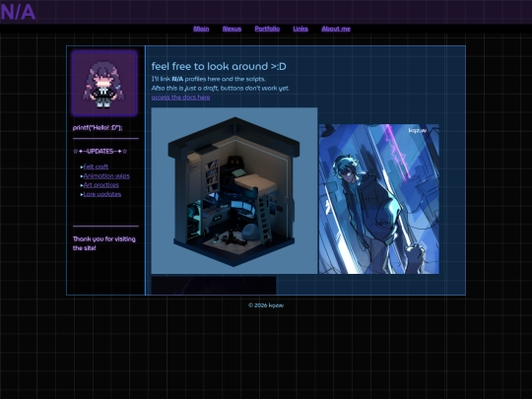Click the arrow bullet before Felt craft
The height and width of the screenshot is (399, 532).
tap(82, 166)
